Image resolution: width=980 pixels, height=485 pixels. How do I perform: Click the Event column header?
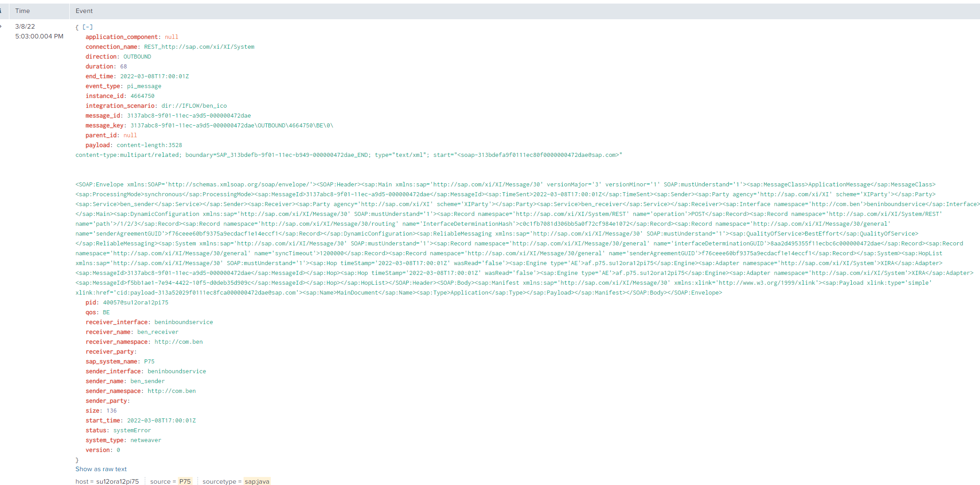pos(84,11)
